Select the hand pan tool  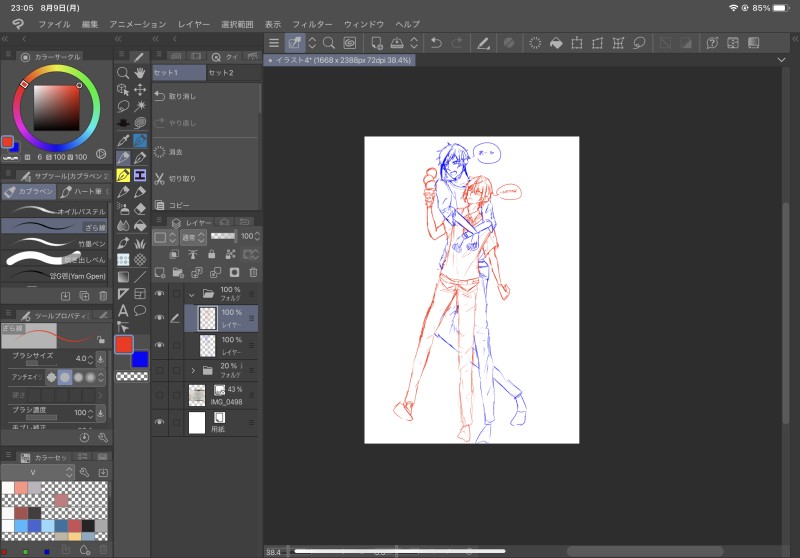tap(140, 72)
